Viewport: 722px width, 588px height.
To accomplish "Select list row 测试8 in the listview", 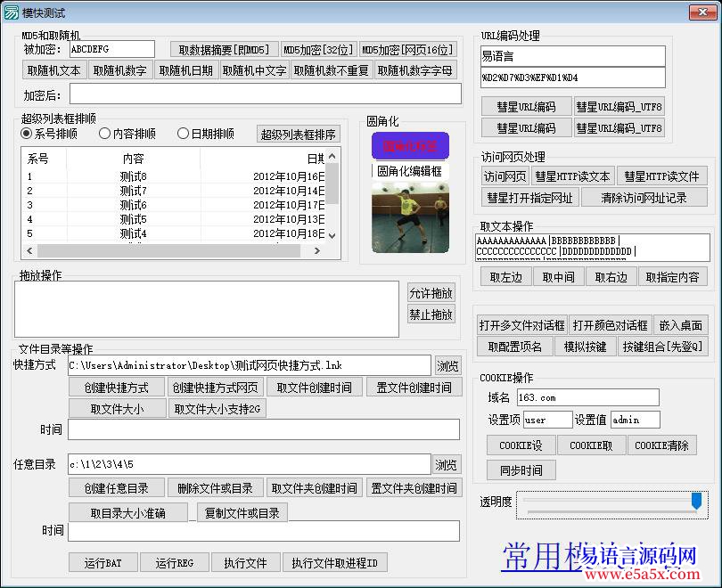I will coord(134,177).
